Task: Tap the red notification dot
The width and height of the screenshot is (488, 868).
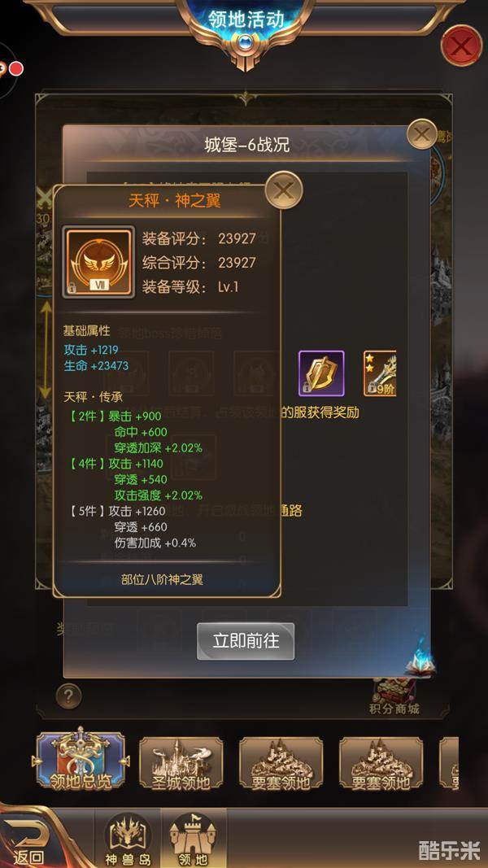Action: pos(16,69)
